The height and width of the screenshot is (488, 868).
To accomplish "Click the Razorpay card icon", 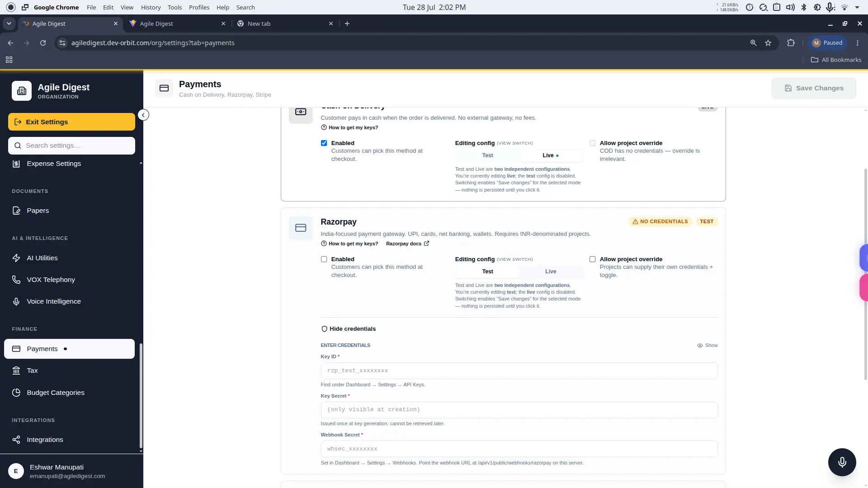I will (x=301, y=228).
